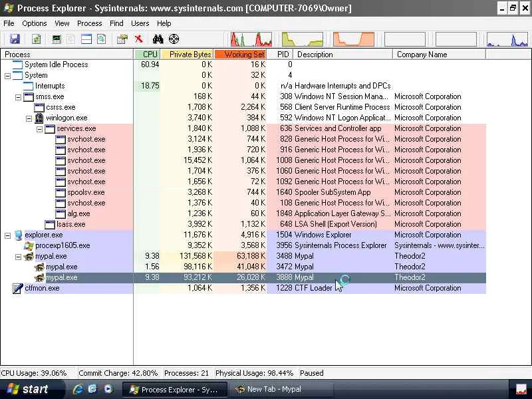Click the Paused status bar indicator

(311, 373)
